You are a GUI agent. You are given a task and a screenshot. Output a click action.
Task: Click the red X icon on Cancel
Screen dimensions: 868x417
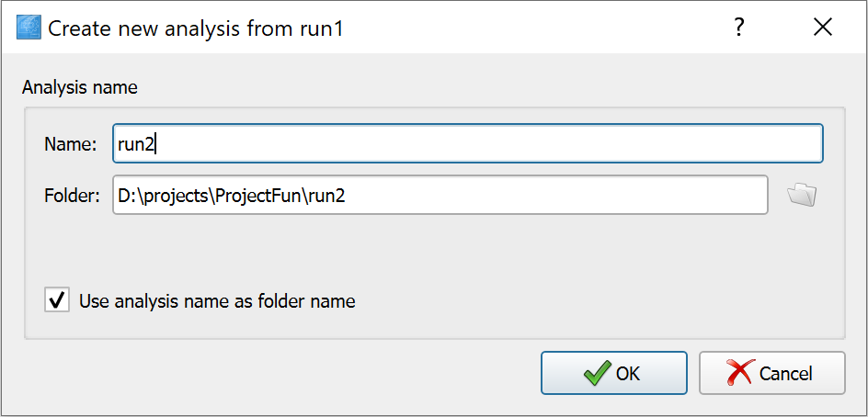pos(741,373)
